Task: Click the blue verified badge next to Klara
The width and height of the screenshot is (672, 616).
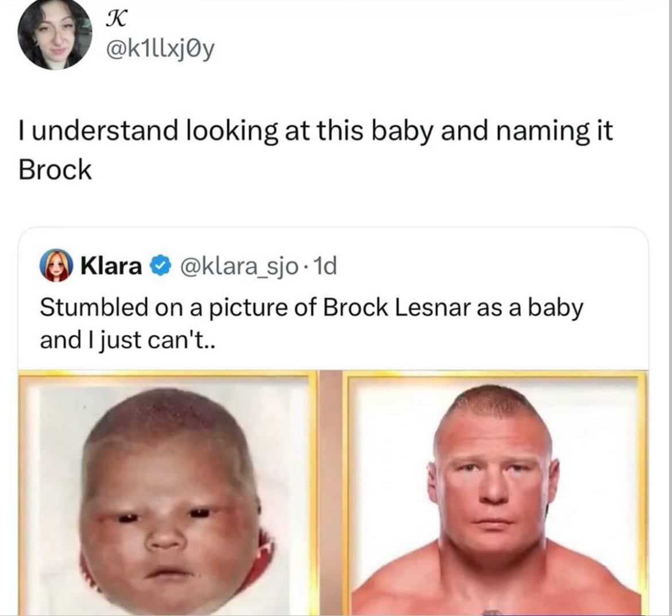Action: point(159,266)
